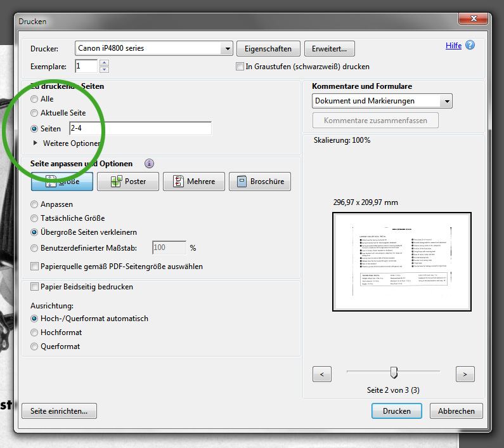504x448 pixels.
Task: Choose Querformat orientation
Action: click(35, 346)
